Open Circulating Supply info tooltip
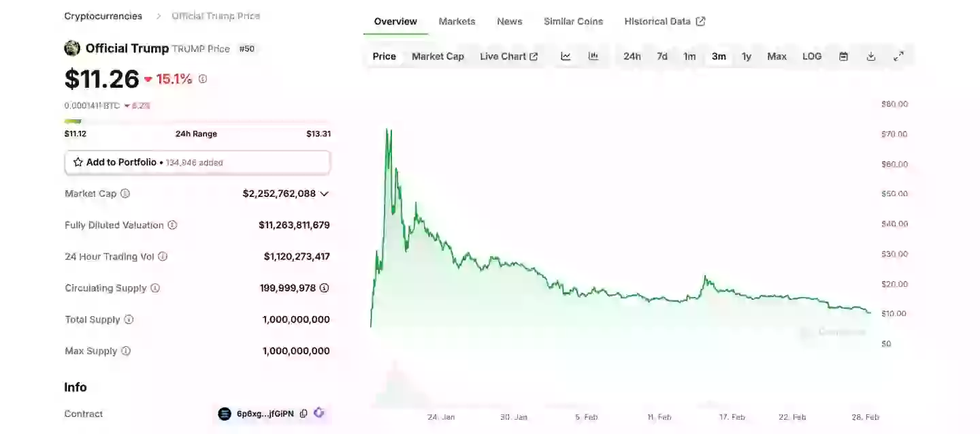The image size is (980, 434). point(157,288)
